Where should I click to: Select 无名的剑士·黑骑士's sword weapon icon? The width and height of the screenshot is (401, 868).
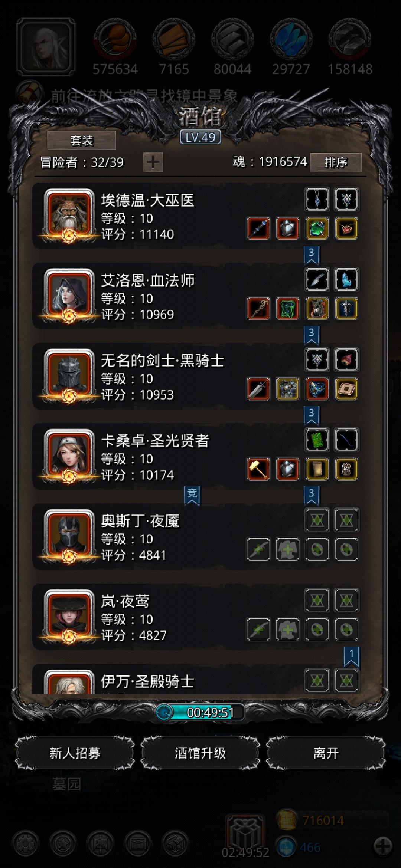pyautogui.click(x=258, y=389)
